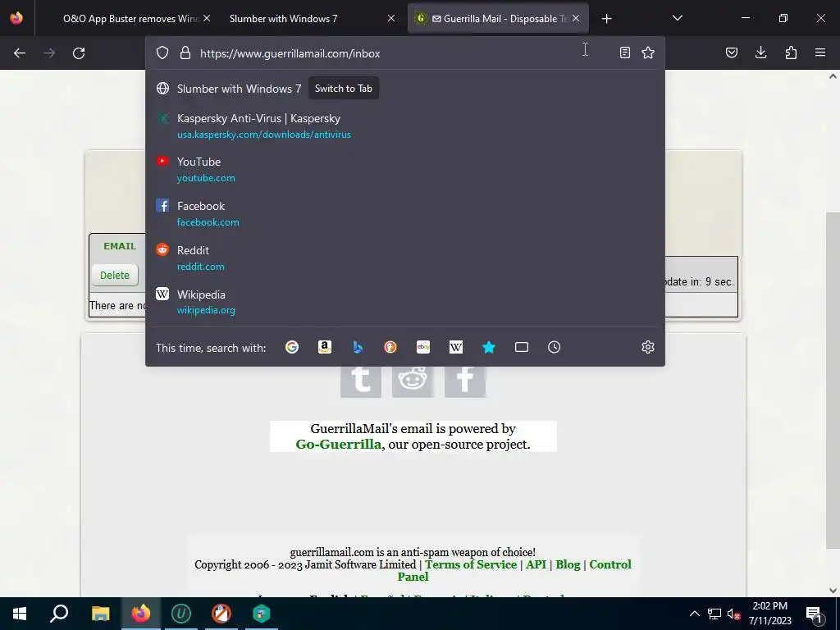Search bookmarks using the blue star icon
840x630 pixels.
click(489, 347)
